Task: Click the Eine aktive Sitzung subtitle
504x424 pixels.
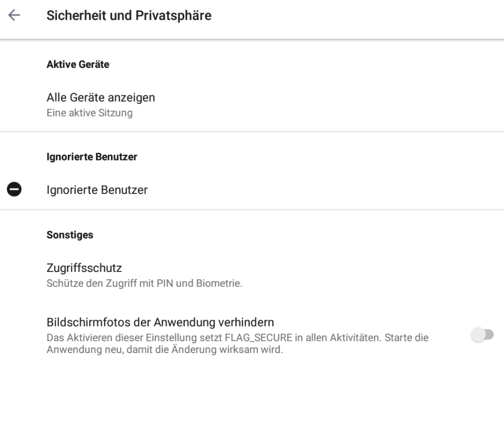Action: click(x=89, y=112)
